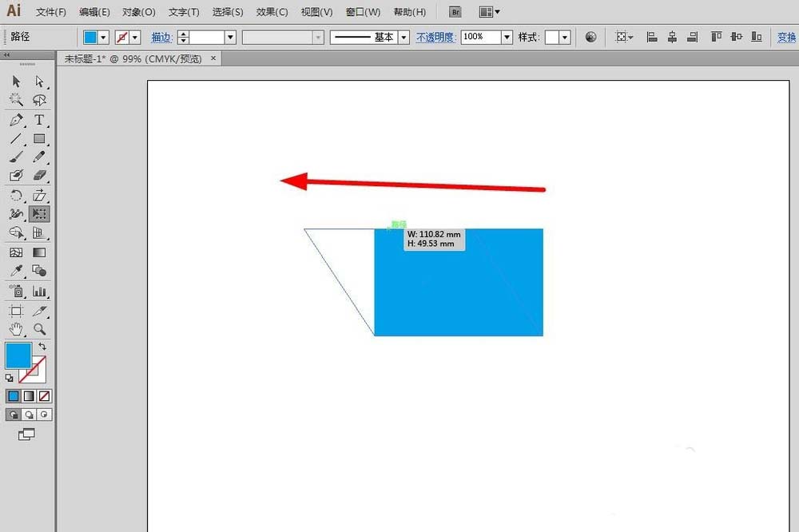Image resolution: width=799 pixels, height=532 pixels.
Task: Select the Free Transform tool
Action: 39,214
